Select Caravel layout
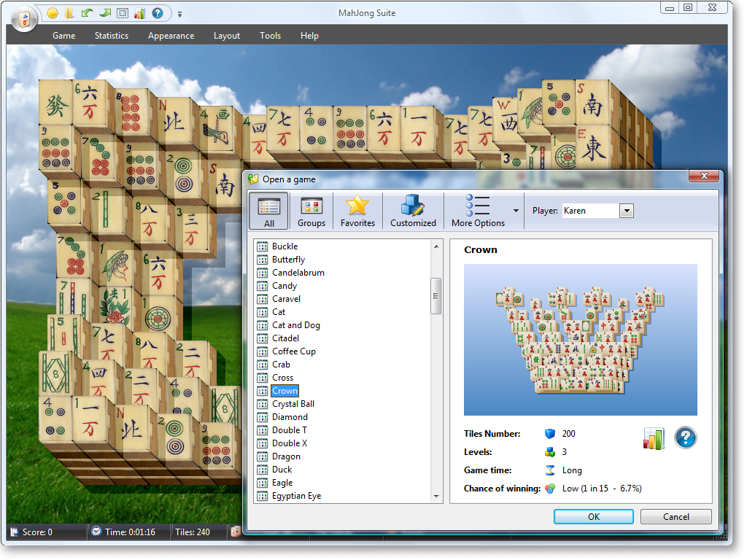This screenshot has height=560, width=747. pyautogui.click(x=286, y=299)
